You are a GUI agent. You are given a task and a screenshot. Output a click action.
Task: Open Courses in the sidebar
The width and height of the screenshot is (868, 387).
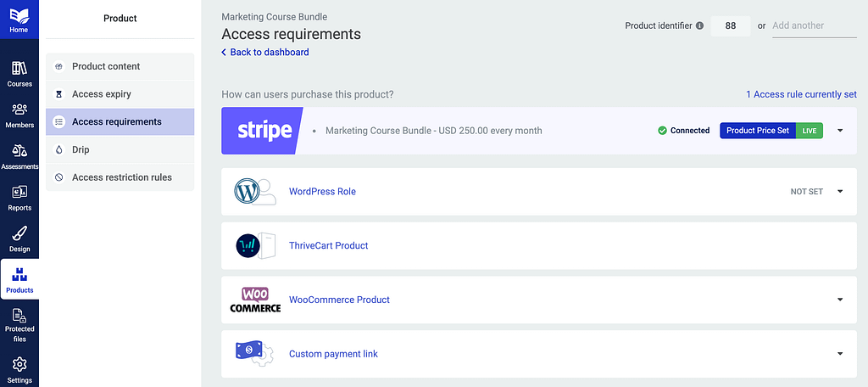point(19,75)
